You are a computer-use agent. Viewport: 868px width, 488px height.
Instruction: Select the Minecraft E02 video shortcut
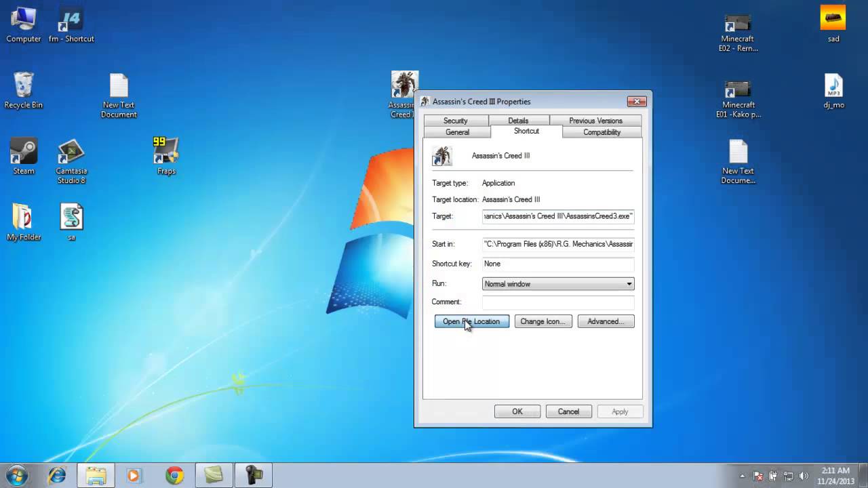(738, 33)
